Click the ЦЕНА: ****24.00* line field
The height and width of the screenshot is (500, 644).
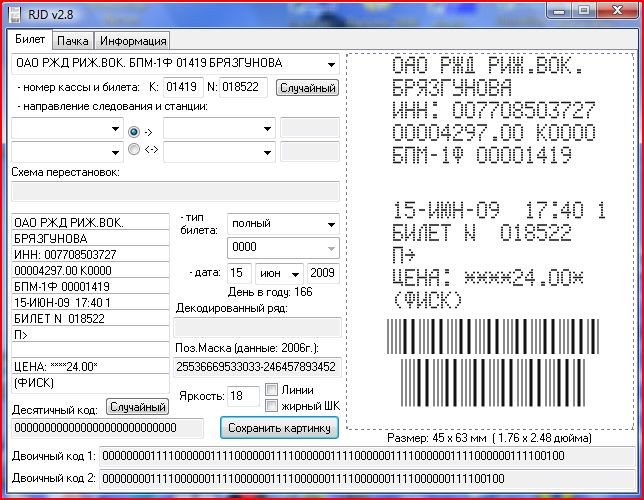pos(90,366)
